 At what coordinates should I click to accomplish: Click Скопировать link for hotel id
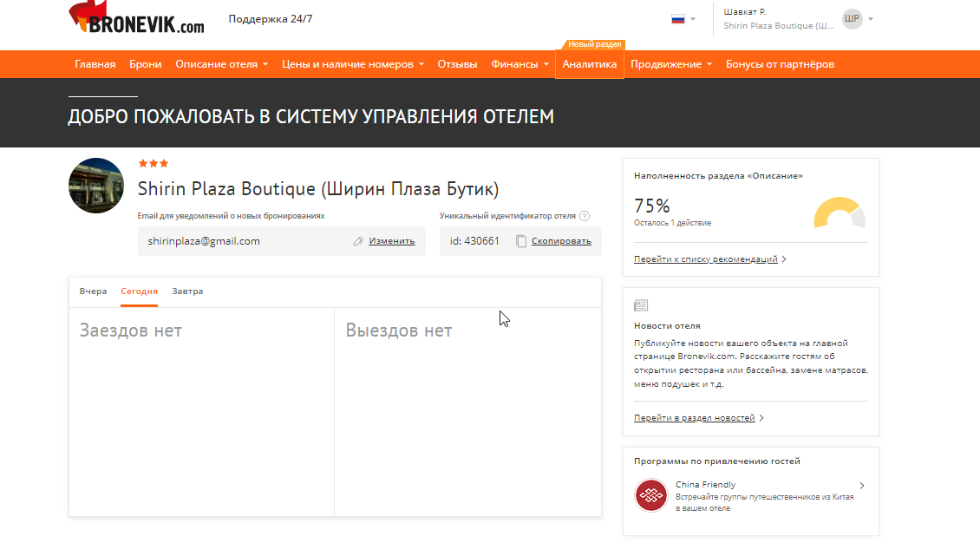561,241
